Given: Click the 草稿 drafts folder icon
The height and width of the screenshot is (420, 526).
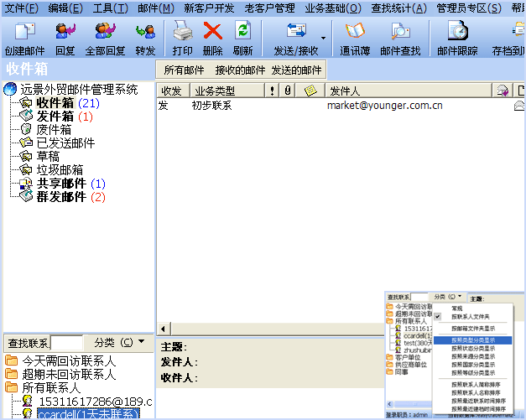Looking at the screenshot, I should pyautogui.click(x=26, y=156).
